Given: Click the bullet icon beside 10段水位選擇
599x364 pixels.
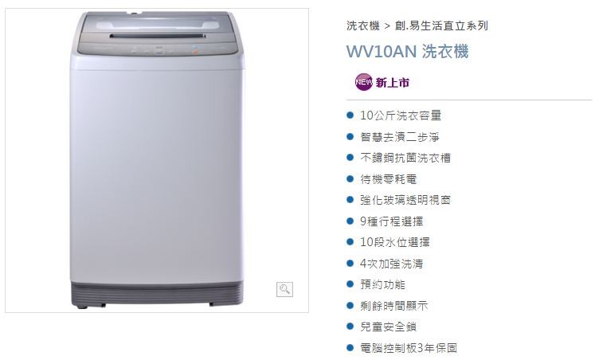Looking at the screenshot, I should point(350,242).
